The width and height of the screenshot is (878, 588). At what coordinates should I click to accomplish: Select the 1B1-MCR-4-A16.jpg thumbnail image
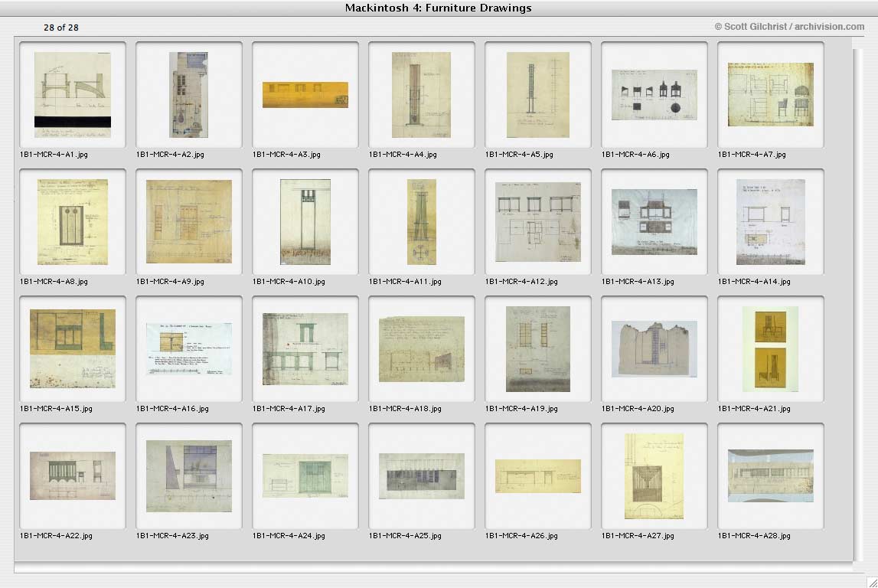point(189,349)
